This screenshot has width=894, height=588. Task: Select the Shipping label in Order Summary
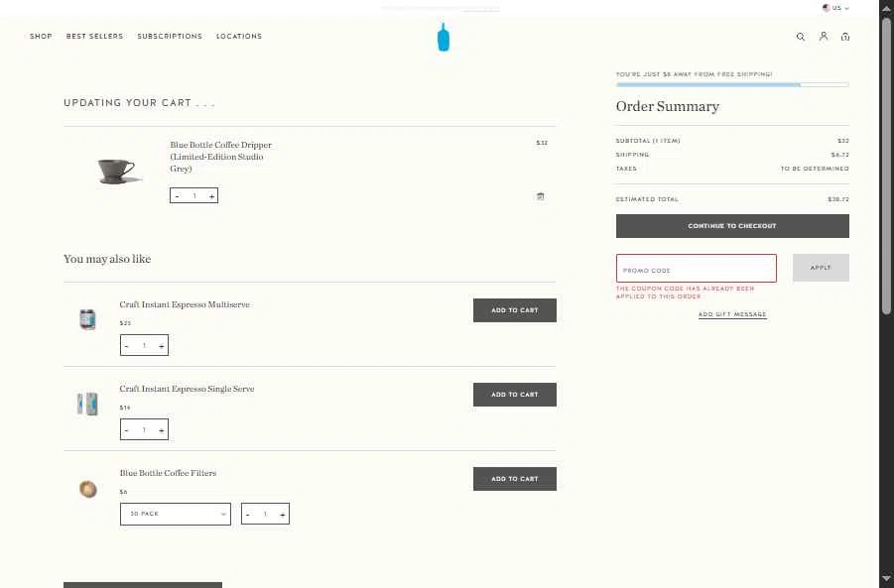click(632, 155)
